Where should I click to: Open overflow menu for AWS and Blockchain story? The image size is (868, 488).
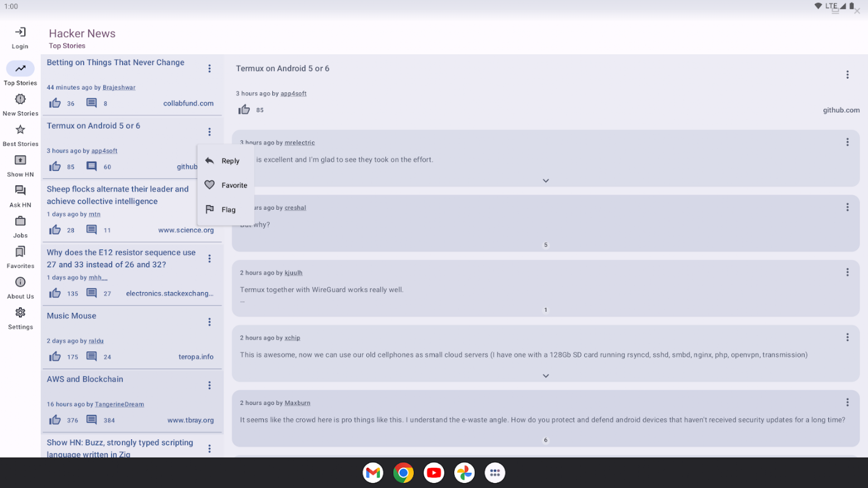209,386
